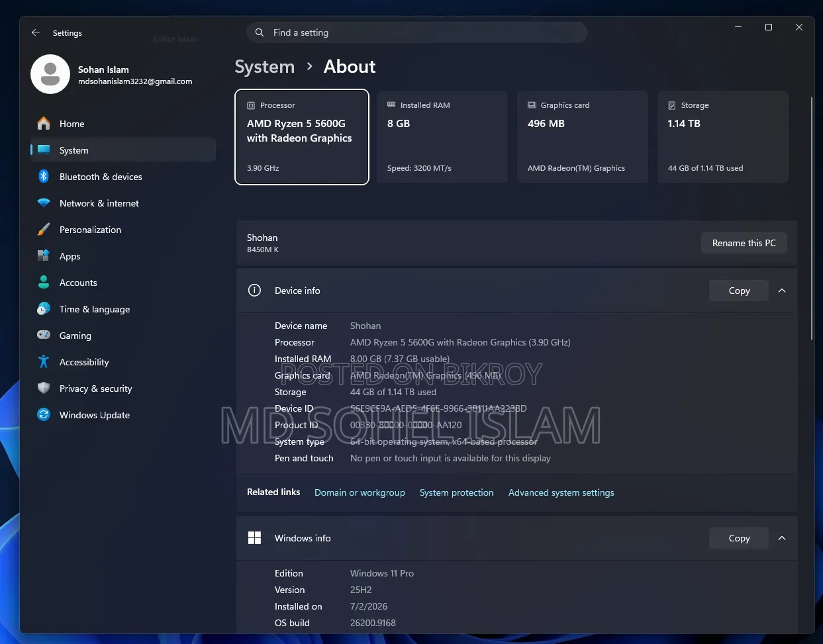This screenshot has height=644, width=823.
Task: Open Privacy & security page
Action: pos(123,389)
